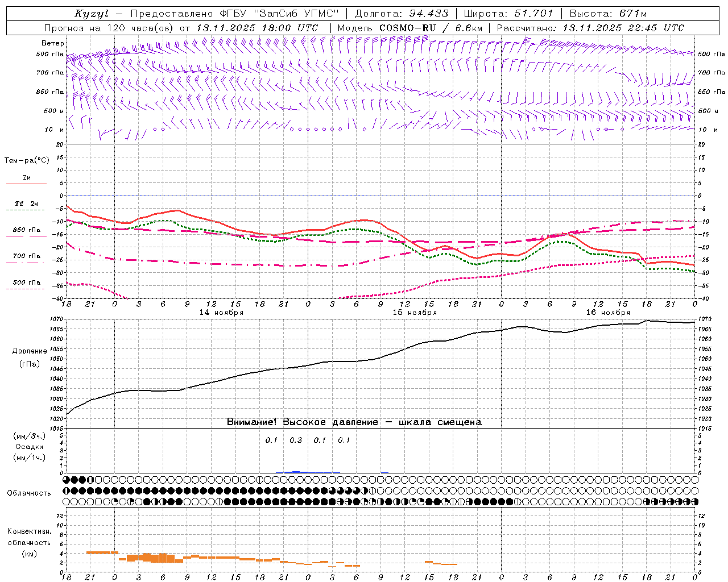
Task: Click the 15 ноября date label
Action: coord(415,313)
